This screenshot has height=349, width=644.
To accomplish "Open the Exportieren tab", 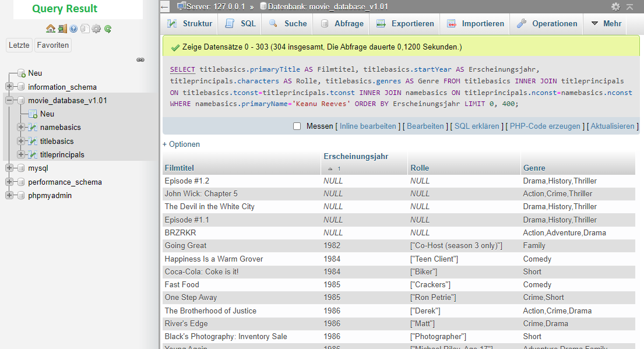I will tap(405, 24).
